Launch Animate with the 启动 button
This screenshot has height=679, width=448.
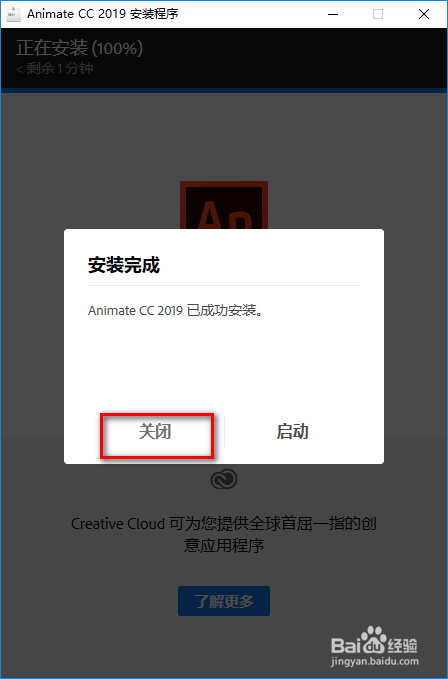pyautogui.click(x=293, y=432)
